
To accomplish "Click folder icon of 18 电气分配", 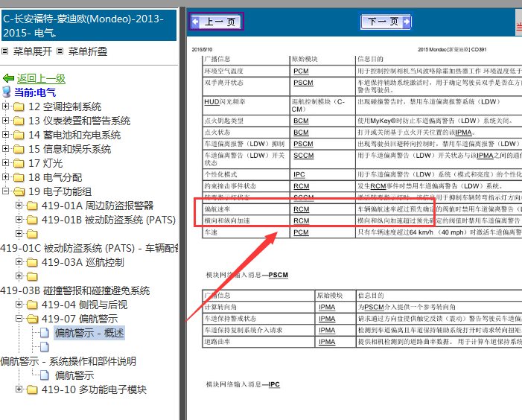I will [19, 177].
